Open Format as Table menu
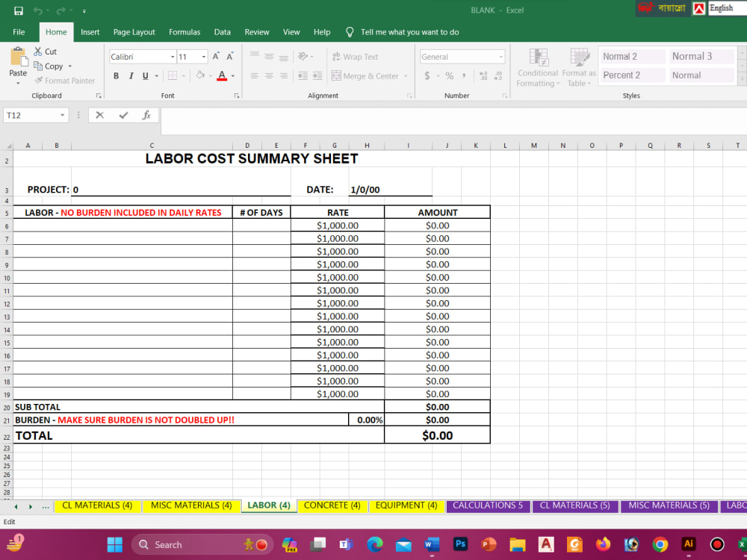 click(580, 68)
